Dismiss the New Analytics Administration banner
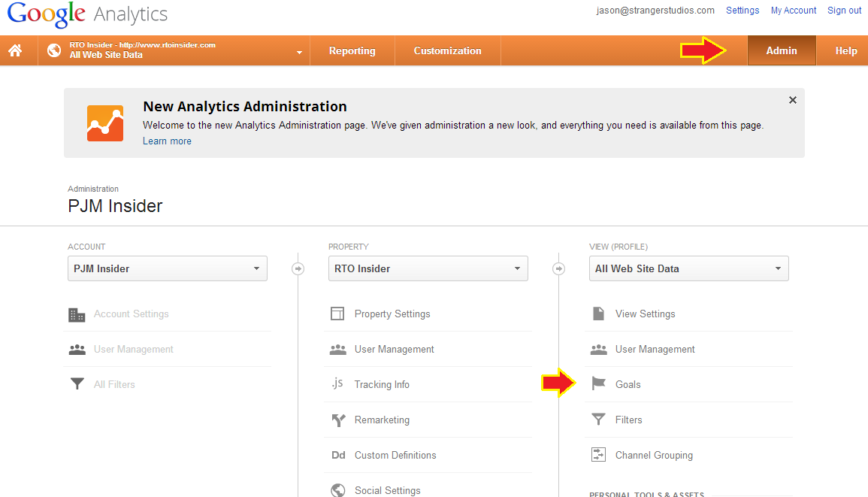Screen dimensions: 868x497 (x=793, y=100)
